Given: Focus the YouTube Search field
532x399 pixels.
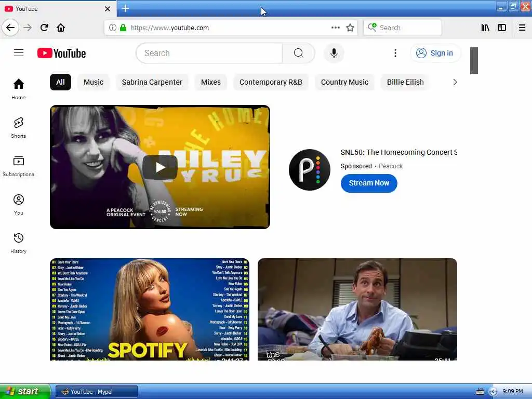Looking at the screenshot, I should 209,53.
